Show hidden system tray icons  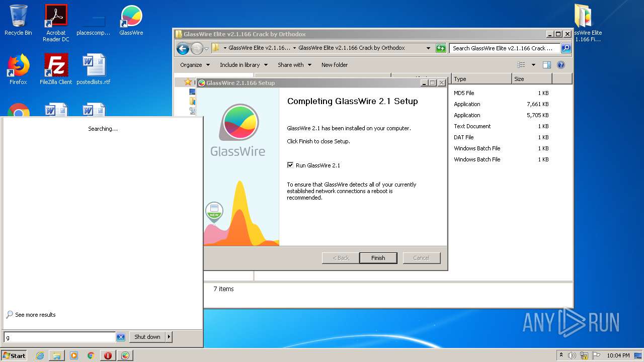click(561, 355)
